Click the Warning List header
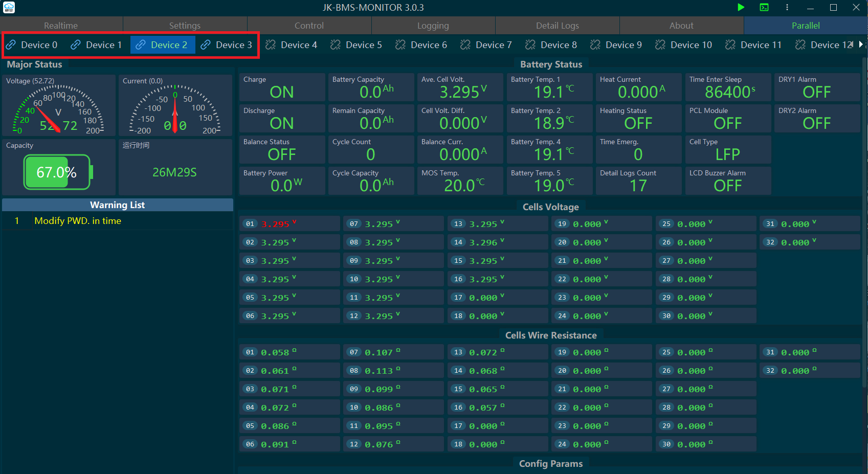 (117, 205)
